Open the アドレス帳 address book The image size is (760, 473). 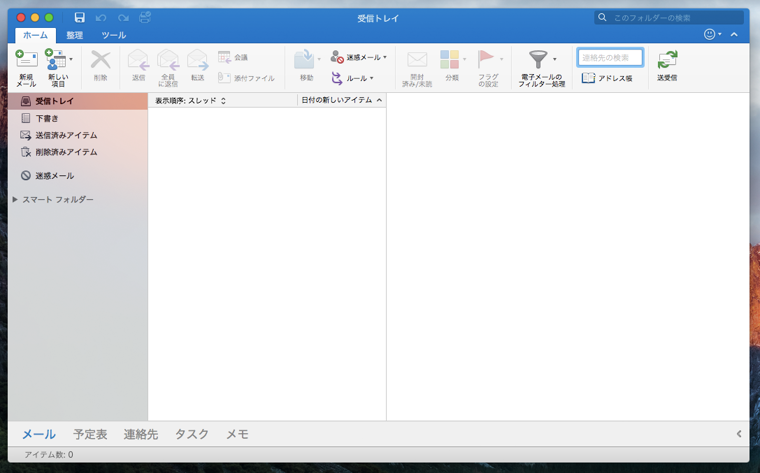[607, 78]
